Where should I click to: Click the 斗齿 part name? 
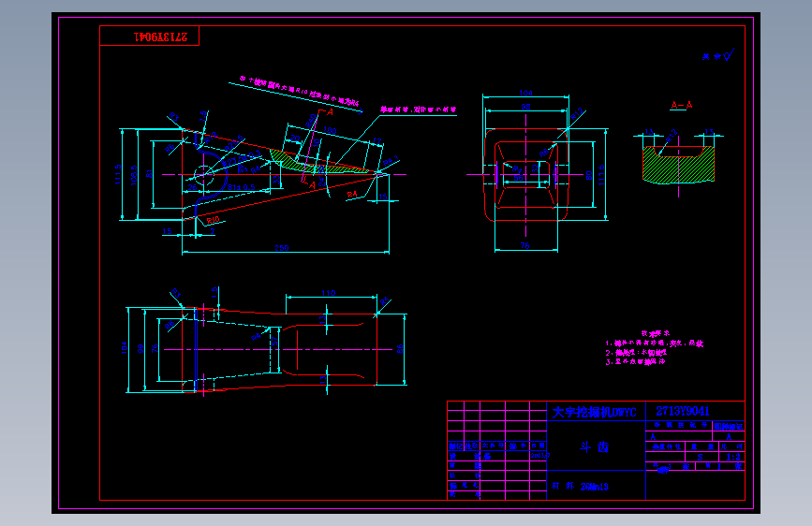tap(594, 446)
